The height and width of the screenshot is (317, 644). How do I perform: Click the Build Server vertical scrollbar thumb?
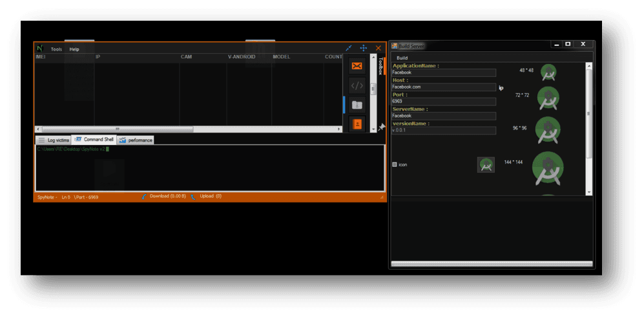click(589, 113)
